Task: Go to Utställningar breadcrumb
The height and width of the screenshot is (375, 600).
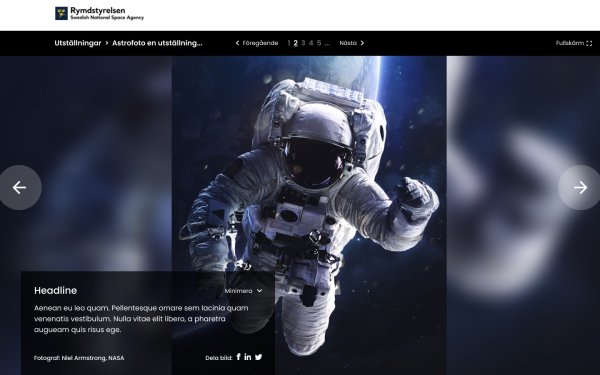Action: pos(78,43)
